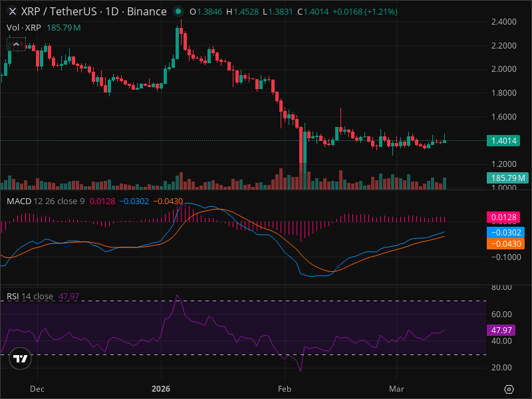Open chart settings hexagon icon
Viewport: 532px width, 399px height.
[x=509, y=389]
